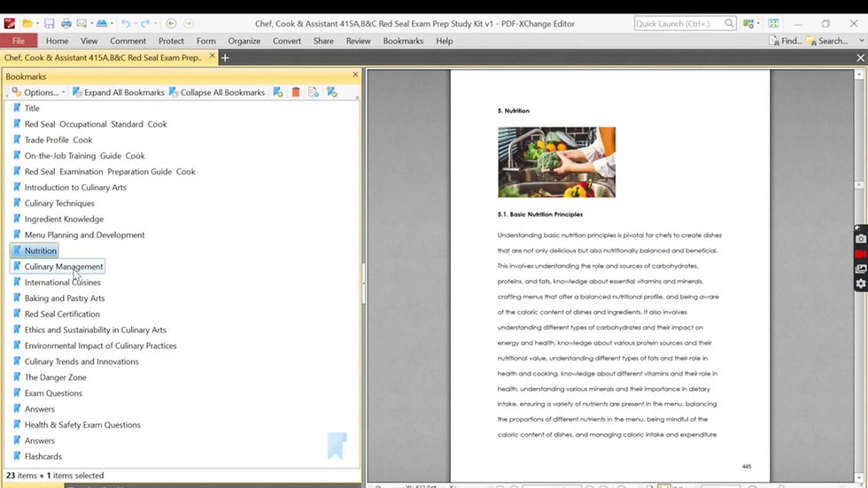Open the dropdown arrow next to Open folder
Screen dimensions: 868x488
pyautogui.click(x=37, y=24)
